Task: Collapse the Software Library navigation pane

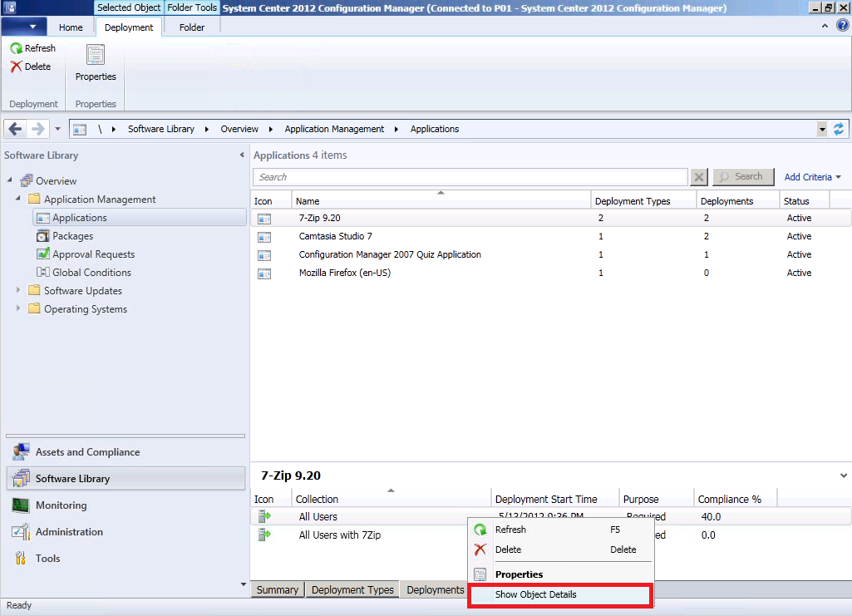Action: (242, 155)
